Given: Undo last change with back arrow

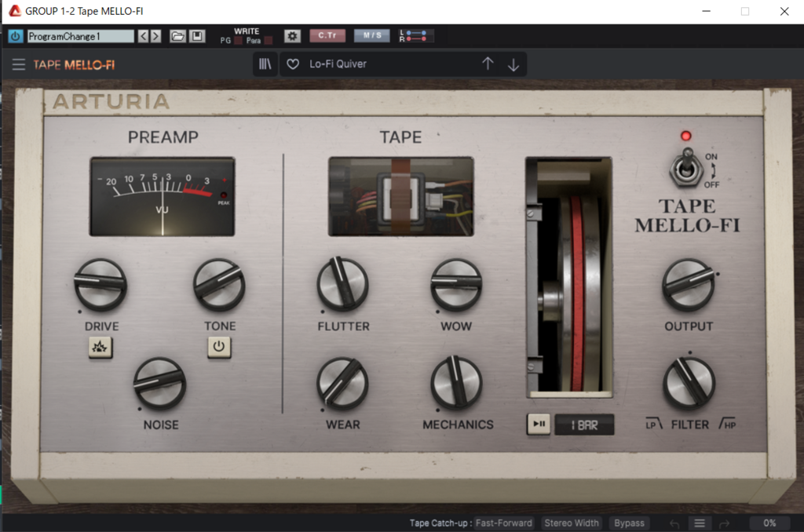Looking at the screenshot, I should [674, 523].
